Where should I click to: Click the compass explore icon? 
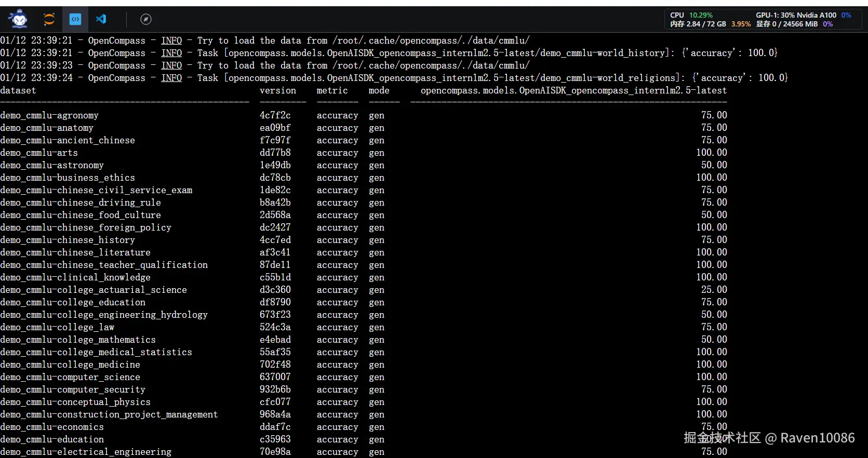pos(146,19)
